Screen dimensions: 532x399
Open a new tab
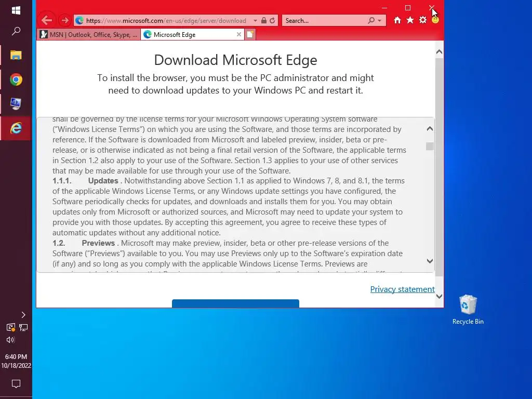click(x=250, y=34)
